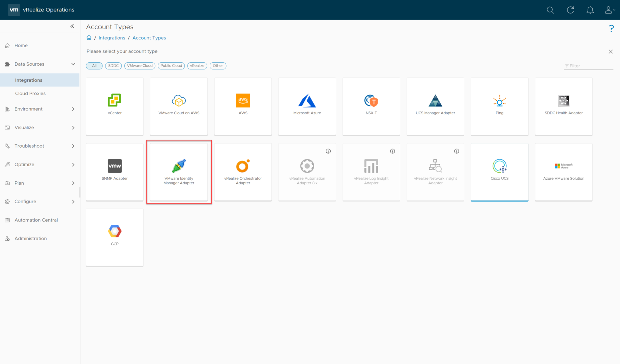620x364 pixels.
Task: Toggle the vRealize category filter
Action: pyautogui.click(x=197, y=66)
